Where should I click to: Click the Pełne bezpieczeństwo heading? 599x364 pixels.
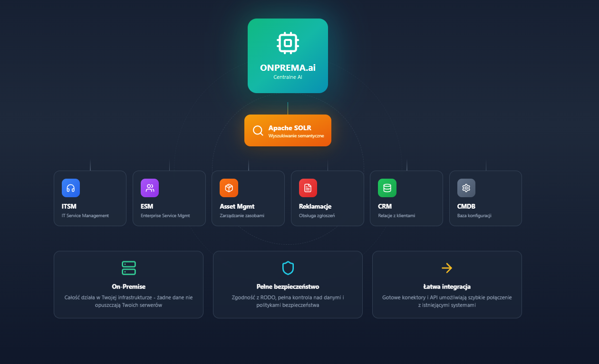(288, 287)
